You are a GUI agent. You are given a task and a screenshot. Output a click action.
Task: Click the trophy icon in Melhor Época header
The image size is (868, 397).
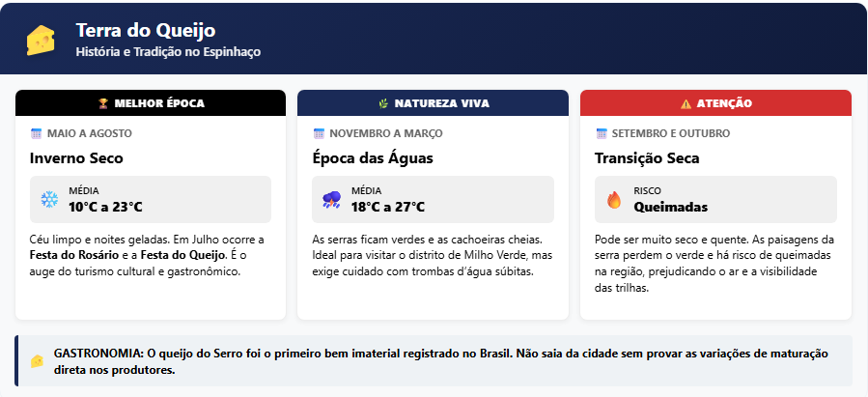click(103, 103)
